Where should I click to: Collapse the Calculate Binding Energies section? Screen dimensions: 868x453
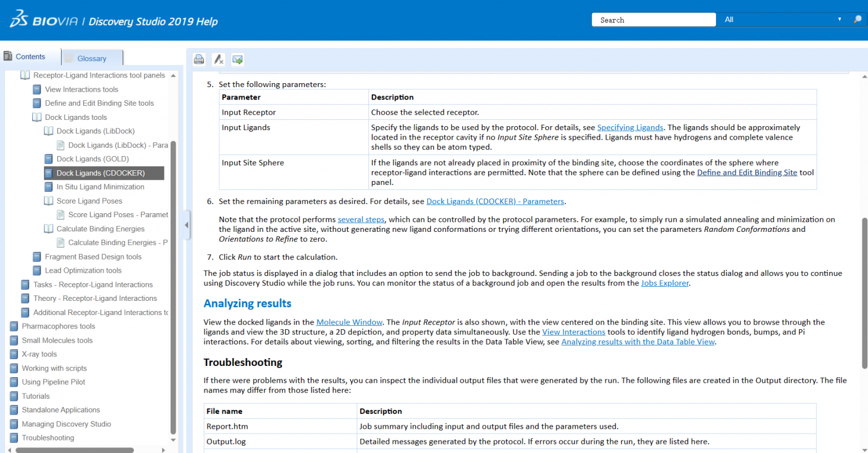pyautogui.click(x=49, y=229)
